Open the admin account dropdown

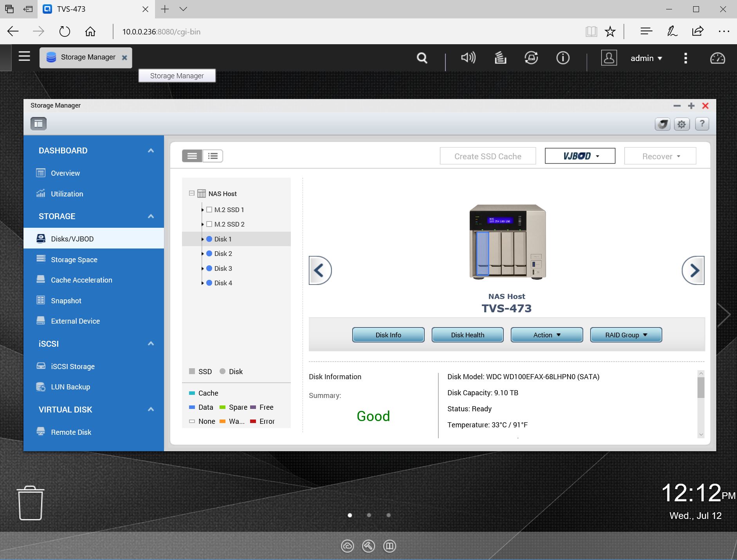tap(646, 58)
